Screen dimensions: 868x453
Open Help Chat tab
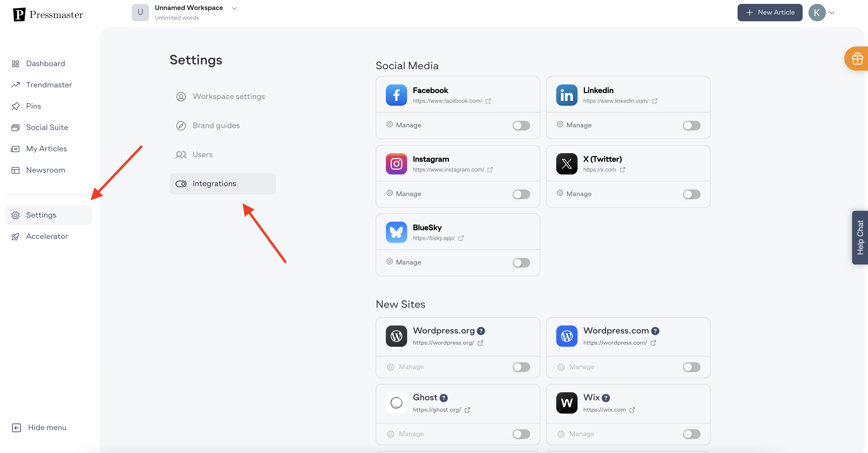[860, 237]
